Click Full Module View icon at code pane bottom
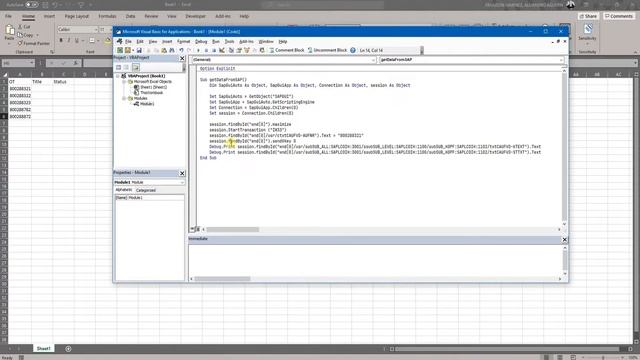The image size is (640, 360). point(198,229)
